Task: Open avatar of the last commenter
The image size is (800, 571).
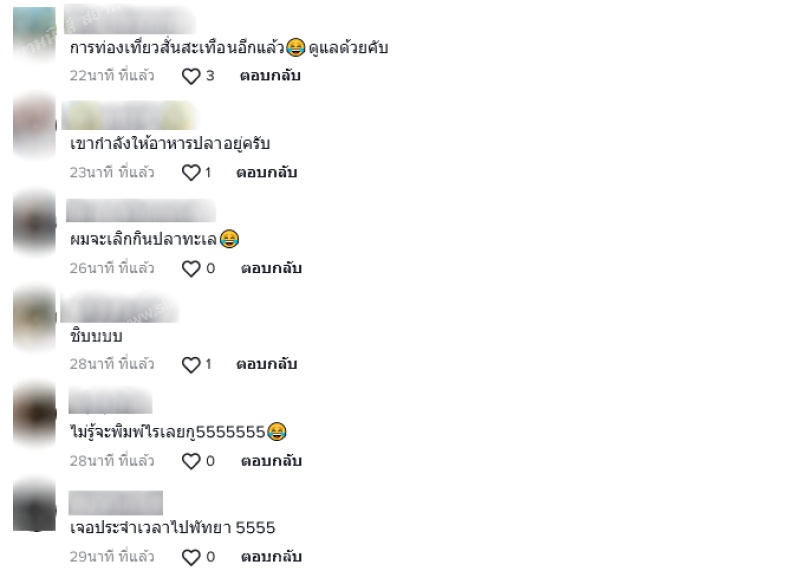Action: click(34, 505)
